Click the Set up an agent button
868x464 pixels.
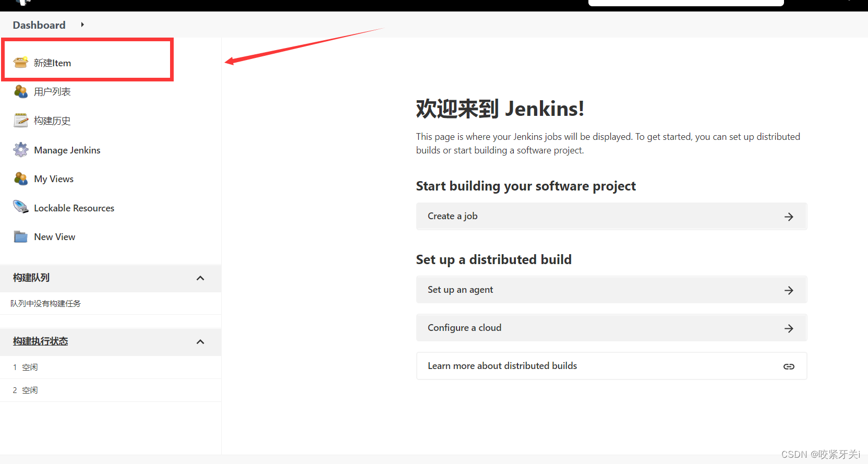tap(611, 290)
